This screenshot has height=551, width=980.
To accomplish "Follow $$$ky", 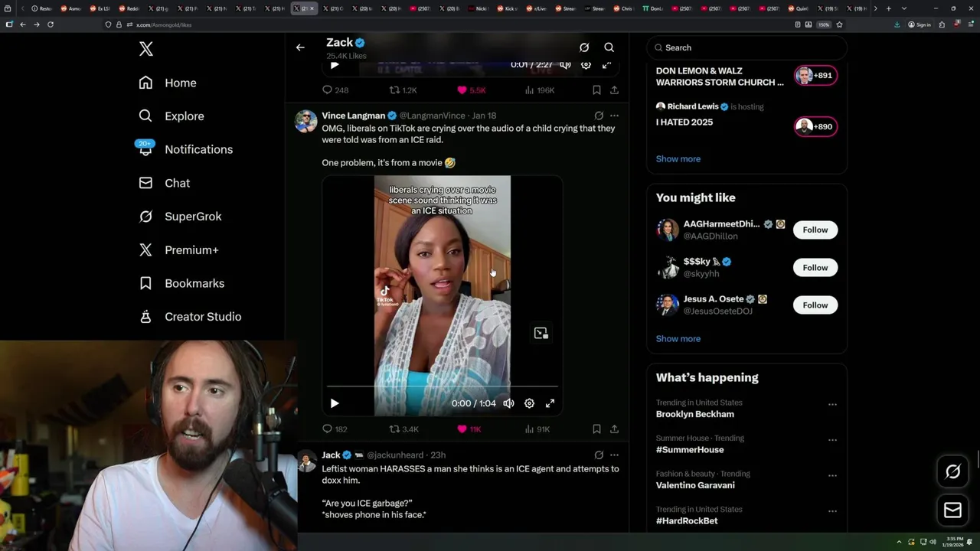I will [815, 267].
